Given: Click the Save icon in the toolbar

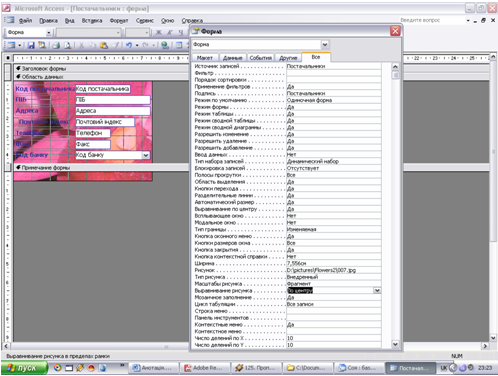Looking at the screenshot, I should point(31,45).
